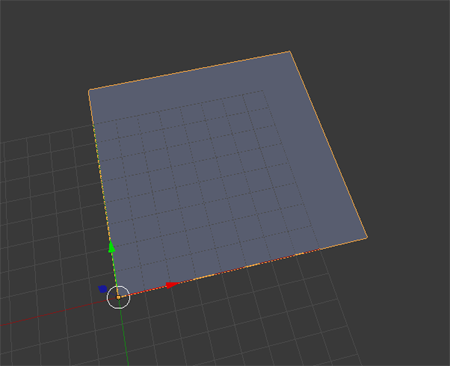Click the green Y-axis arrow of the gizmo

[x=112, y=246]
